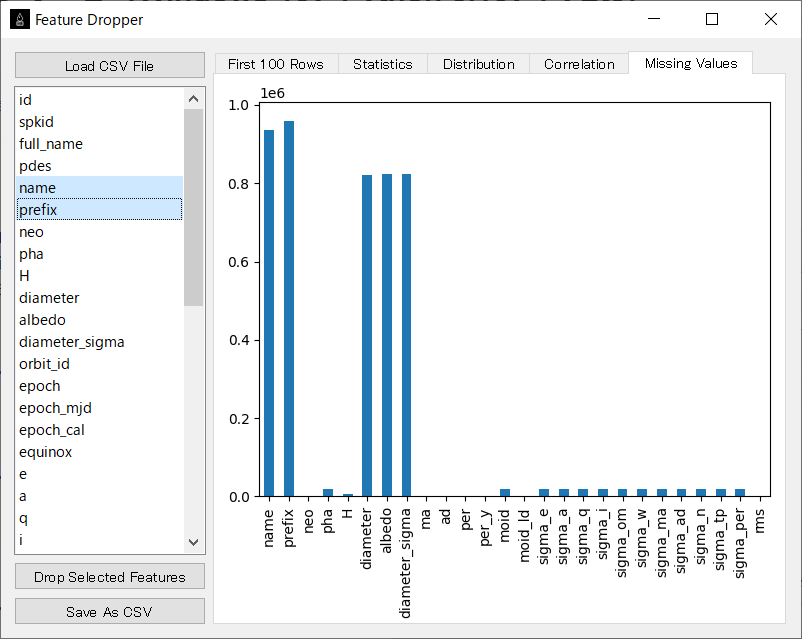Click the highlighted 'name' list item
This screenshot has height=639, width=802.
pyautogui.click(x=100, y=188)
